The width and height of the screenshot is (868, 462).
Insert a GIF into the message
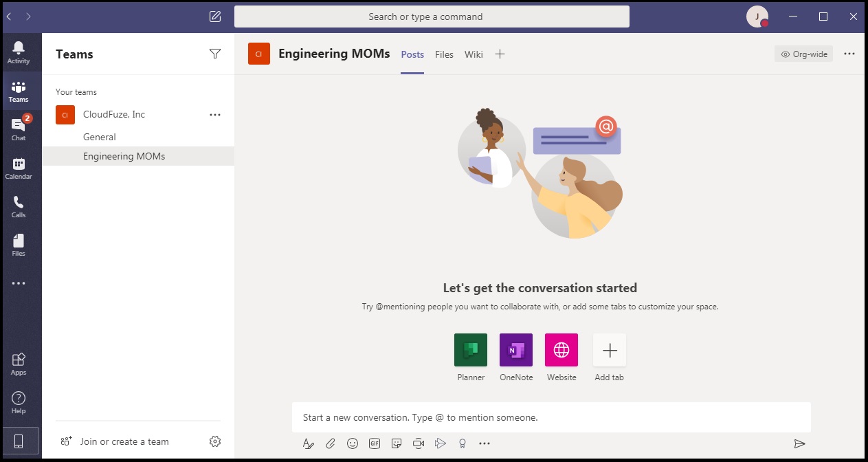[375, 443]
